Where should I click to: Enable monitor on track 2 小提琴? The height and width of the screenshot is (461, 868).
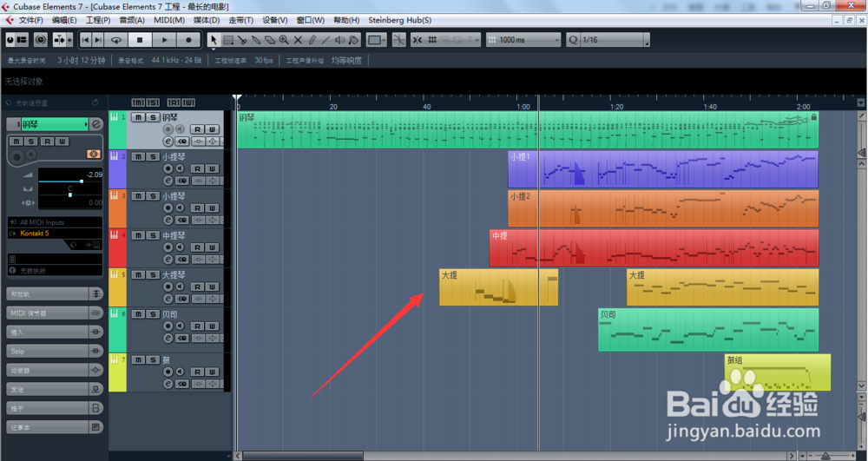(180, 168)
